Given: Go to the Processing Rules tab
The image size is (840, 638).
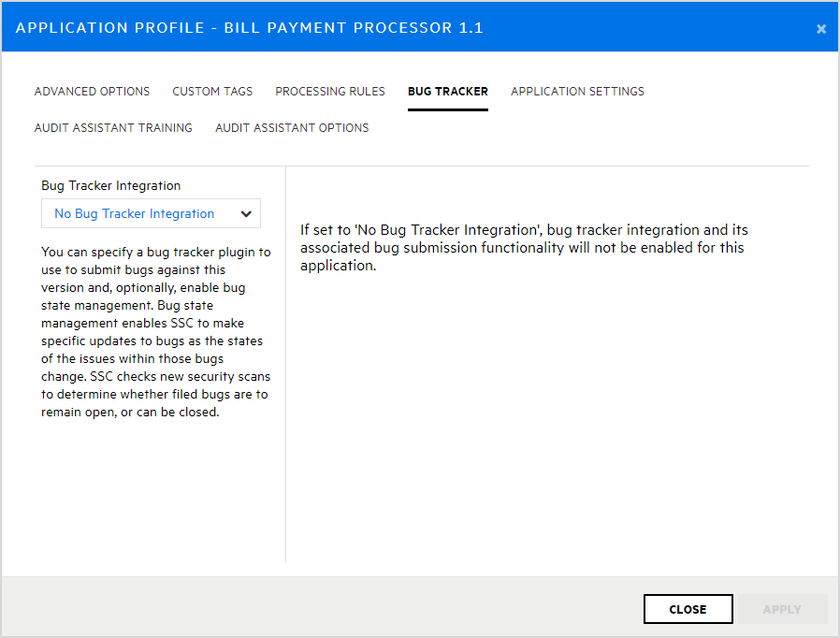Looking at the screenshot, I should click(x=330, y=92).
